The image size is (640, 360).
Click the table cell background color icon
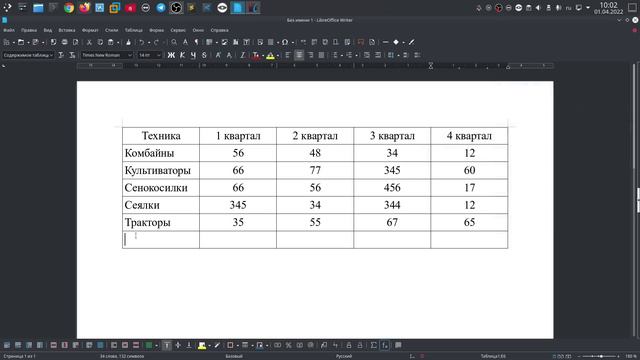(x=202, y=345)
